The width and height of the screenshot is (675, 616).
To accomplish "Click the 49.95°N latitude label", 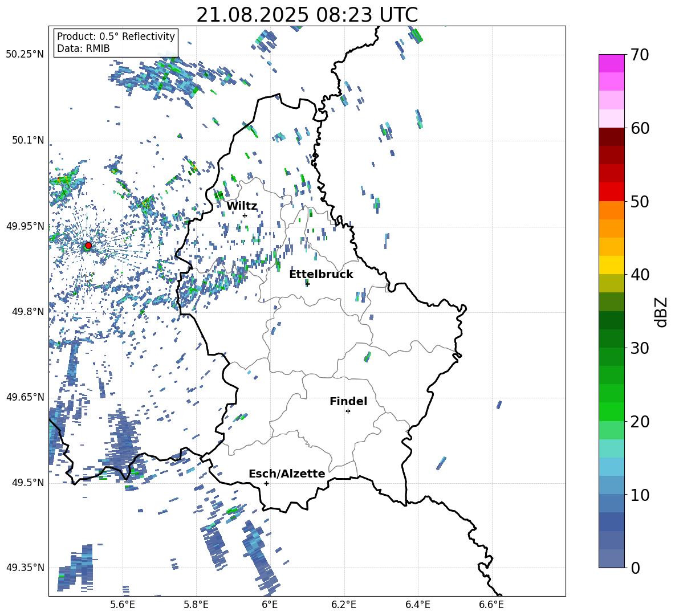I will tap(25, 226).
